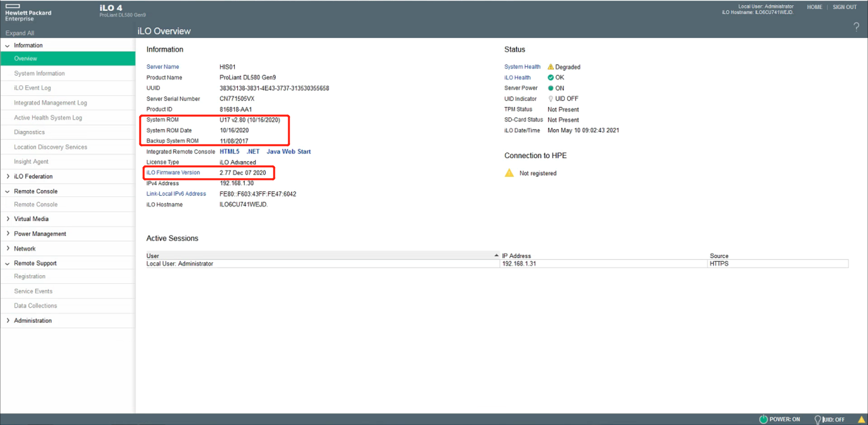Click Product ID value 816818-AA1
The image size is (868, 425).
click(235, 109)
